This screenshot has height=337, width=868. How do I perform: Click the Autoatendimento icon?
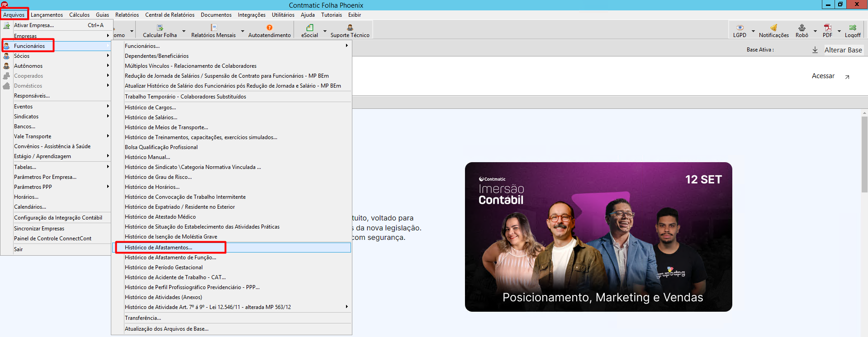click(x=270, y=28)
